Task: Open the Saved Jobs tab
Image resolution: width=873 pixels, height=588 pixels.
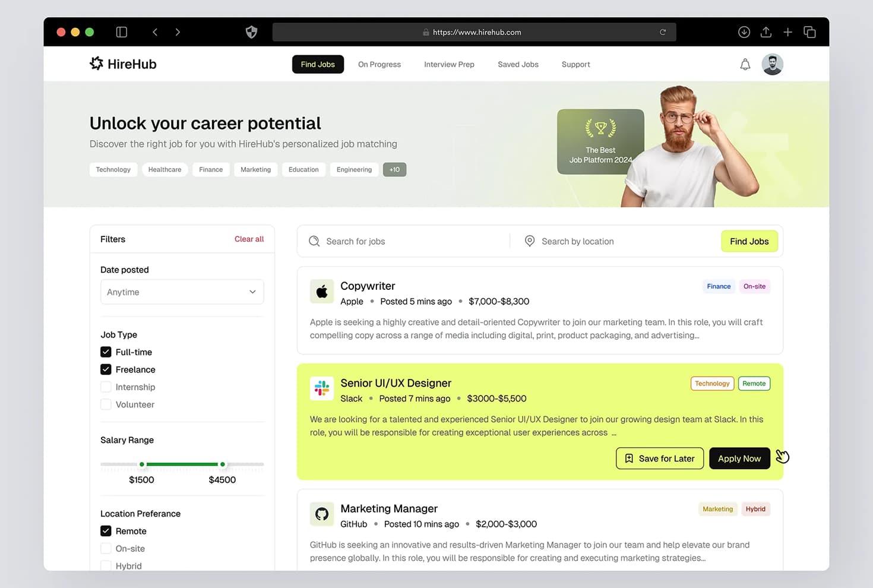Action: tap(518, 65)
